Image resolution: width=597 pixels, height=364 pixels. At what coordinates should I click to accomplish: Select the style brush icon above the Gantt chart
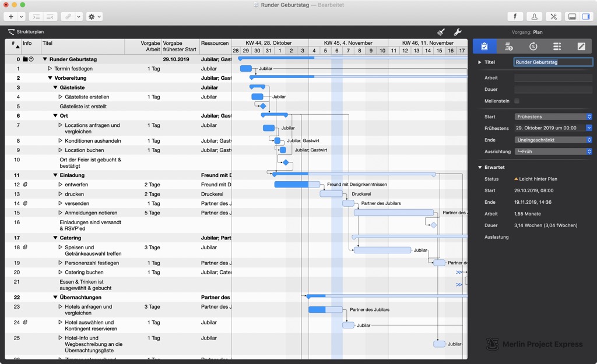[x=441, y=32]
